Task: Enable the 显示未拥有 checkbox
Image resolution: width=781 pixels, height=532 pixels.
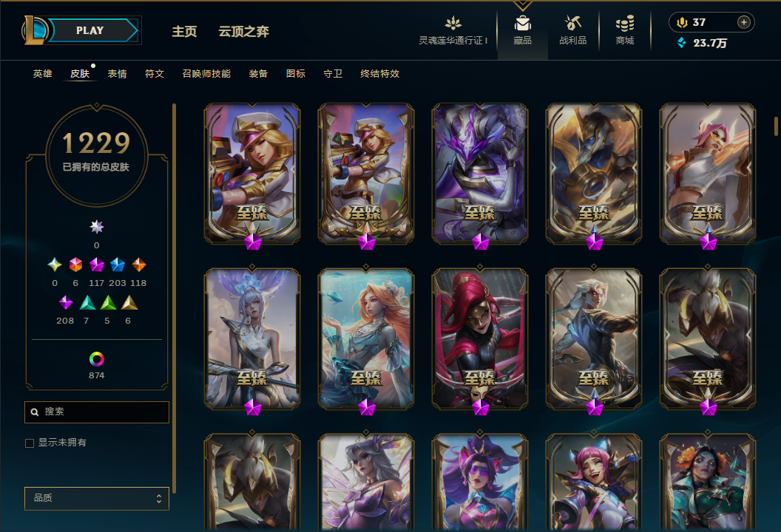Action: pos(30,443)
